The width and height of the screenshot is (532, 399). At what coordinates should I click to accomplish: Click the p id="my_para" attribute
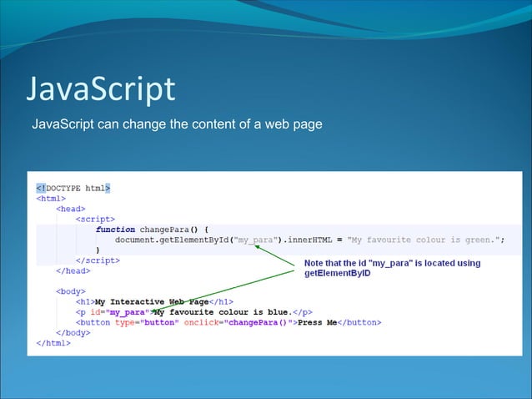120,312
